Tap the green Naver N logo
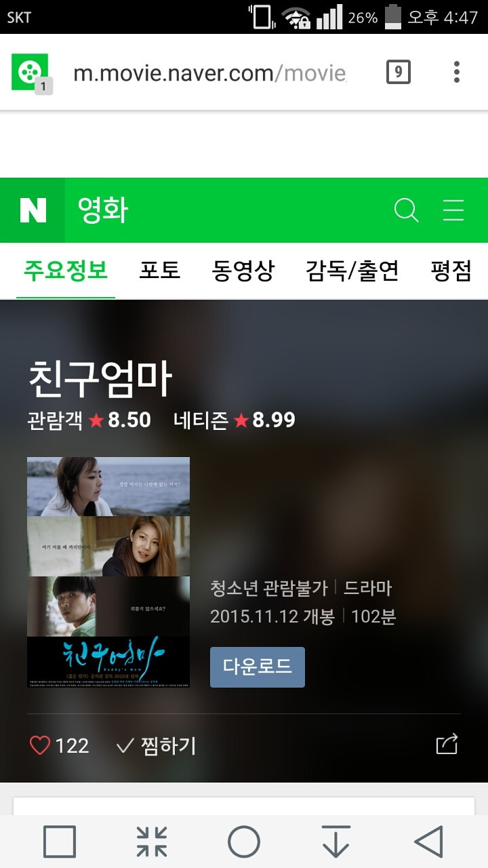 click(x=33, y=210)
